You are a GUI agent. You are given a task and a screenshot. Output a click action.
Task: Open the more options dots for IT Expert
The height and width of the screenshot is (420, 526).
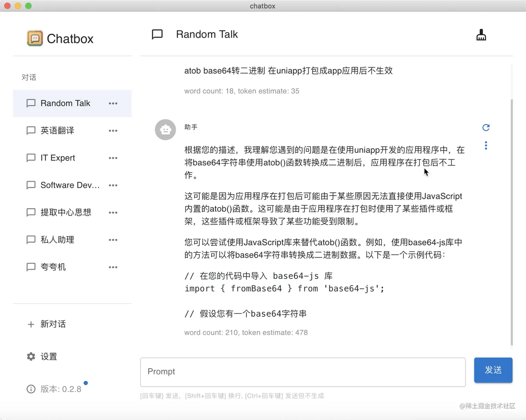click(113, 158)
